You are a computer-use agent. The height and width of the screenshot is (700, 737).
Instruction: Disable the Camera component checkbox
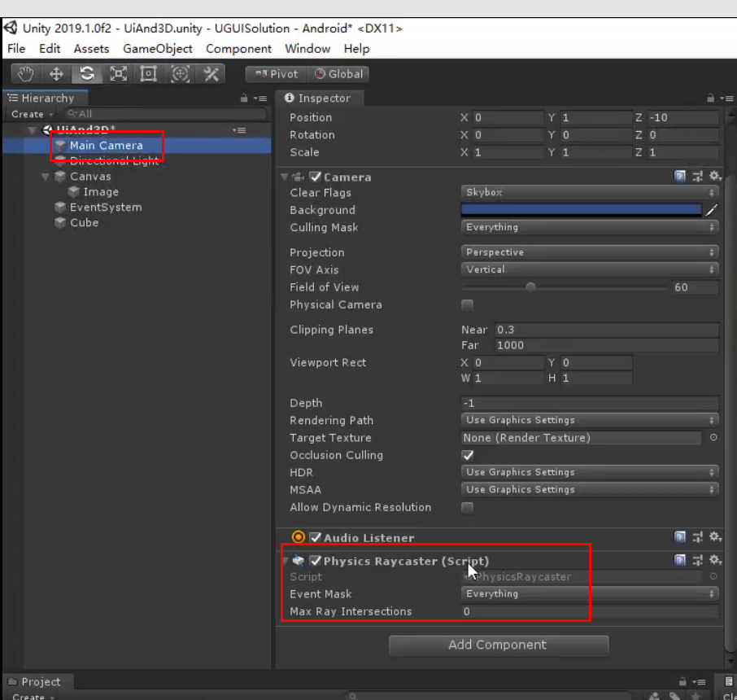pyautogui.click(x=316, y=177)
